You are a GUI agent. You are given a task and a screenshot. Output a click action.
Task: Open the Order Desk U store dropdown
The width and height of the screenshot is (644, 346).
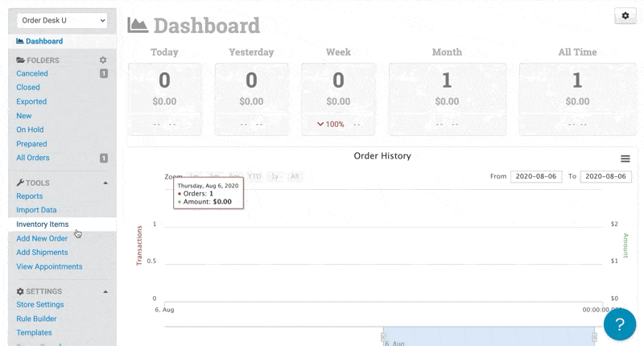pos(62,20)
